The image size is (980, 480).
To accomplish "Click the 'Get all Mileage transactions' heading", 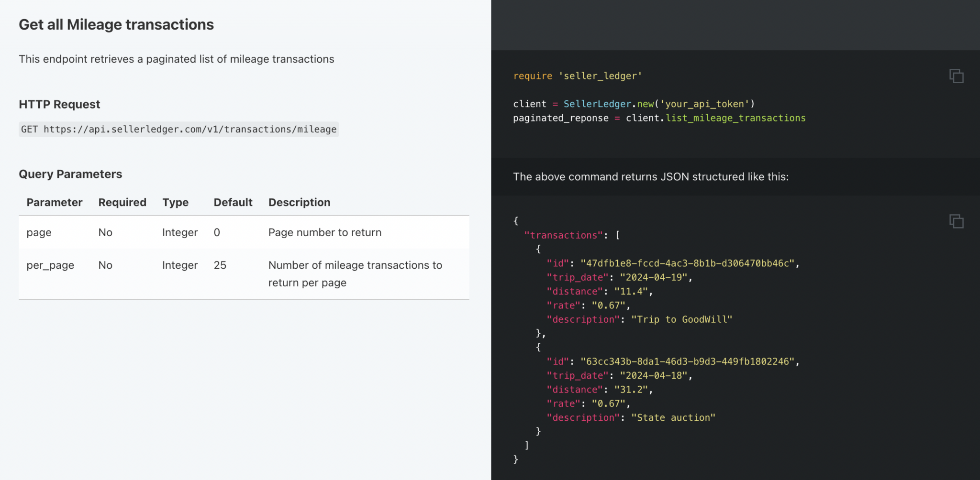I will [x=116, y=24].
